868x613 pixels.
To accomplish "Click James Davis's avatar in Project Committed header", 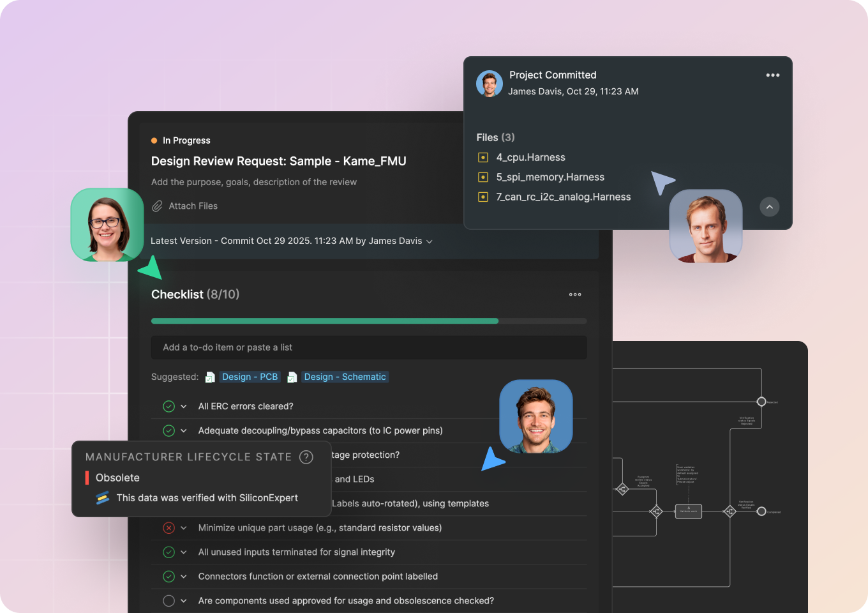I will click(489, 84).
